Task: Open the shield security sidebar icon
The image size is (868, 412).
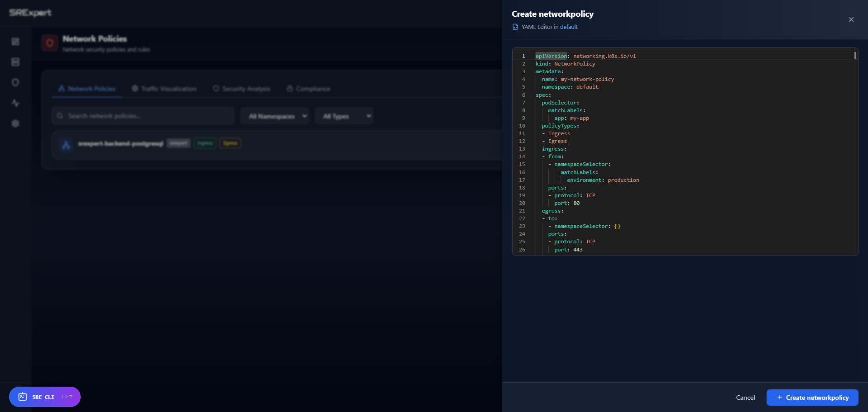Action: (15, 82)
